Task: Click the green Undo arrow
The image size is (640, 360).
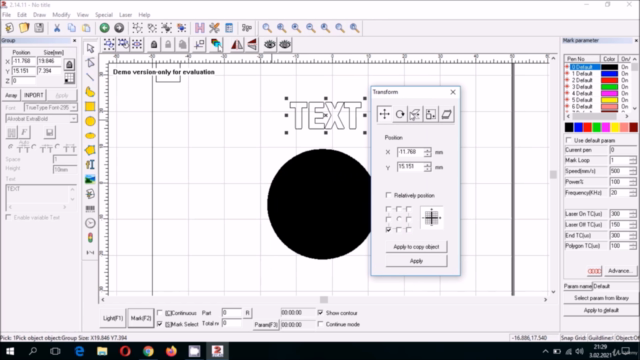Action: tap(104, 28)
